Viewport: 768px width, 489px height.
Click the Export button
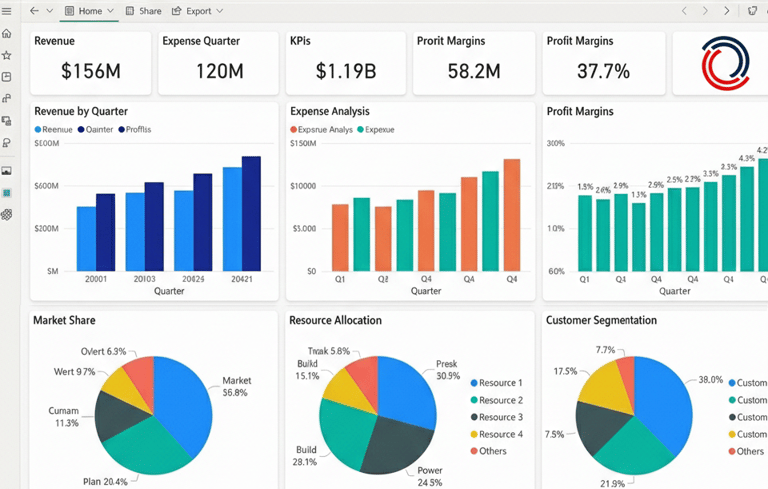click(192, 11)
